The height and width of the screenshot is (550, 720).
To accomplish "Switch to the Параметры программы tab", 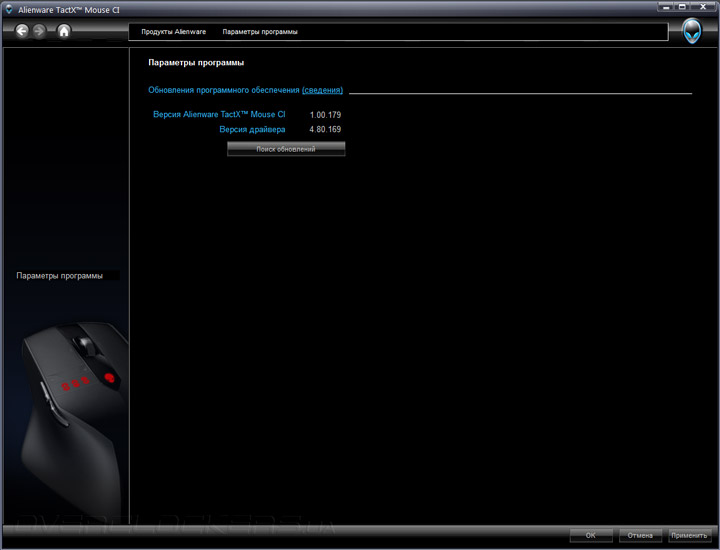I will pyautogui.click(x=260, y=32).
